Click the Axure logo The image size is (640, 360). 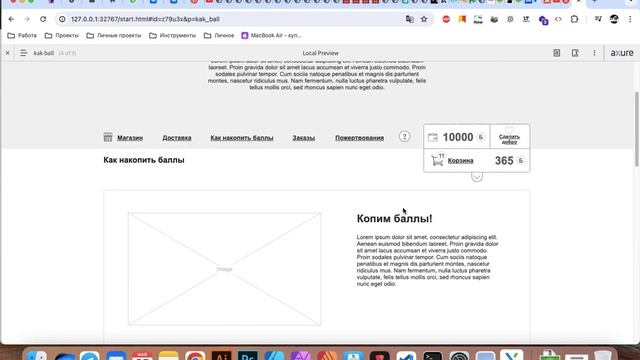click(x=622, y=53)
